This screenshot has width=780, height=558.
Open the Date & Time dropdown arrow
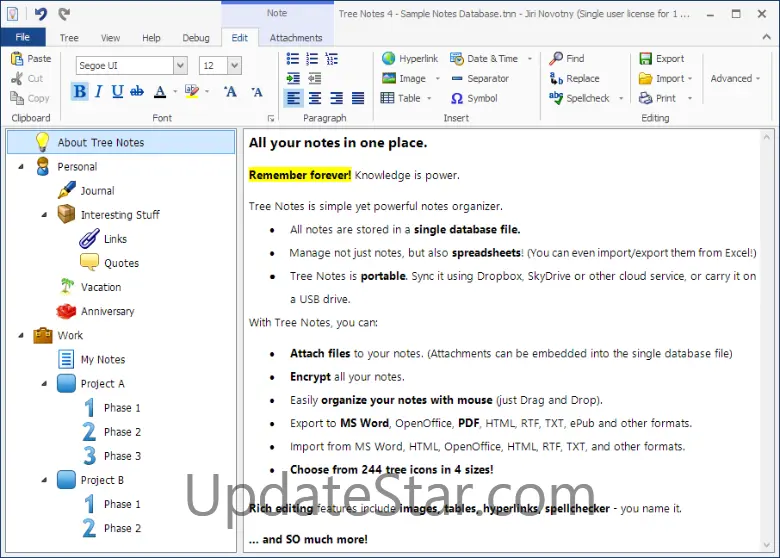click(530, 59)
